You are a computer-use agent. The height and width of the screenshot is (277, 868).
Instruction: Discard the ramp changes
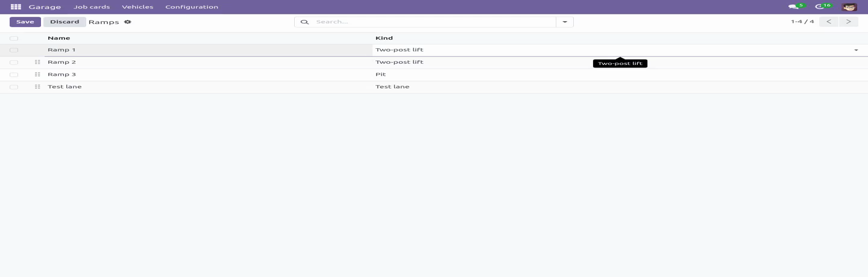64,22
